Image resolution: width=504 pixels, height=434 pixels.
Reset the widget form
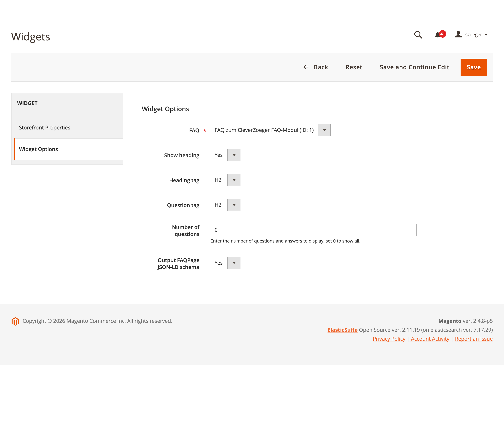[x=354, y=67]
